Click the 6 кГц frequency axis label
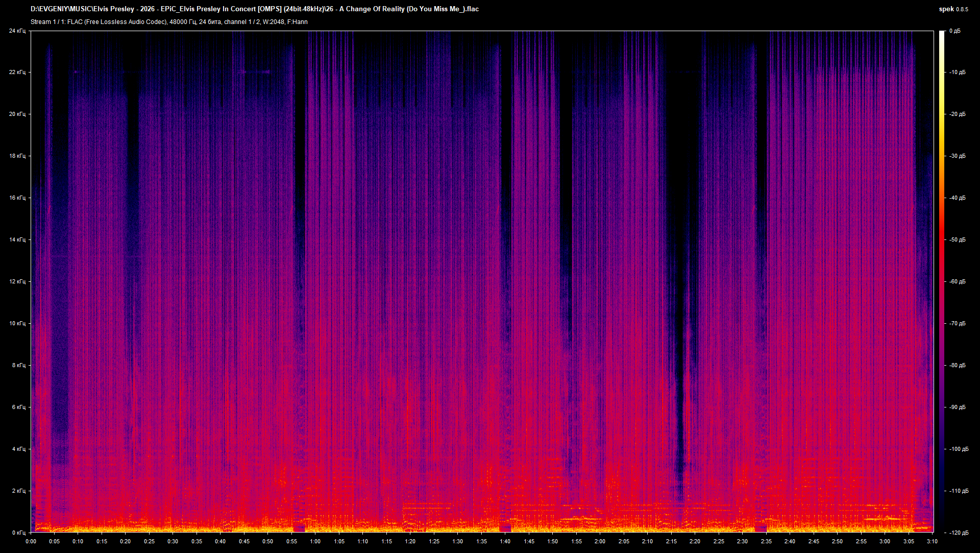The image size is (980, 553). (19, 407)
